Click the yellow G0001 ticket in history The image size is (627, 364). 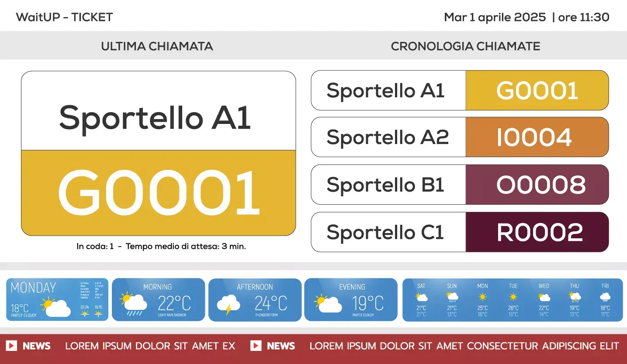537,90
